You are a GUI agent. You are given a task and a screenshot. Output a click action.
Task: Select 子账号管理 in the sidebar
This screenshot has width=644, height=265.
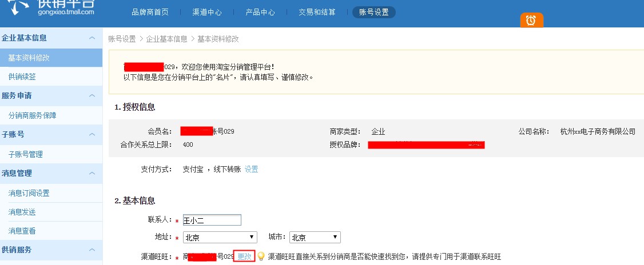click(x=26, y=154)
